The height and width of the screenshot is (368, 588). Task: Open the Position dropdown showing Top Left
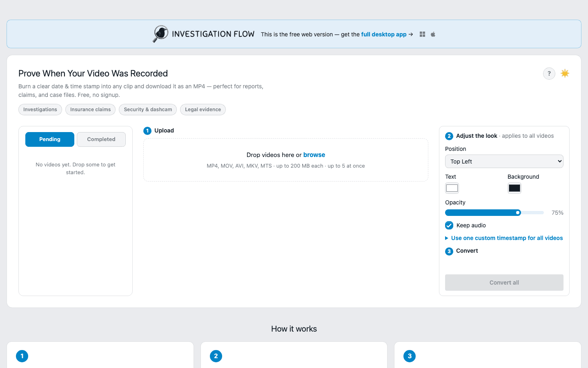504,162
